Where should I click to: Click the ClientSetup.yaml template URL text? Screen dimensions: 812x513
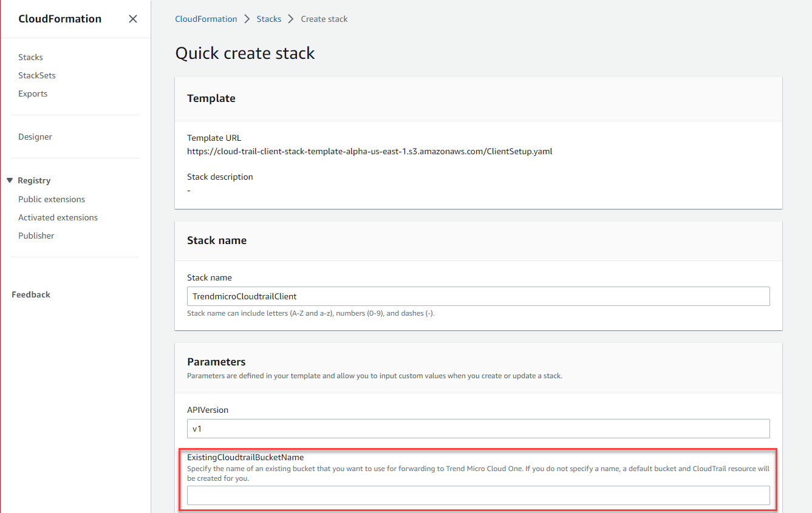(369, 151)
